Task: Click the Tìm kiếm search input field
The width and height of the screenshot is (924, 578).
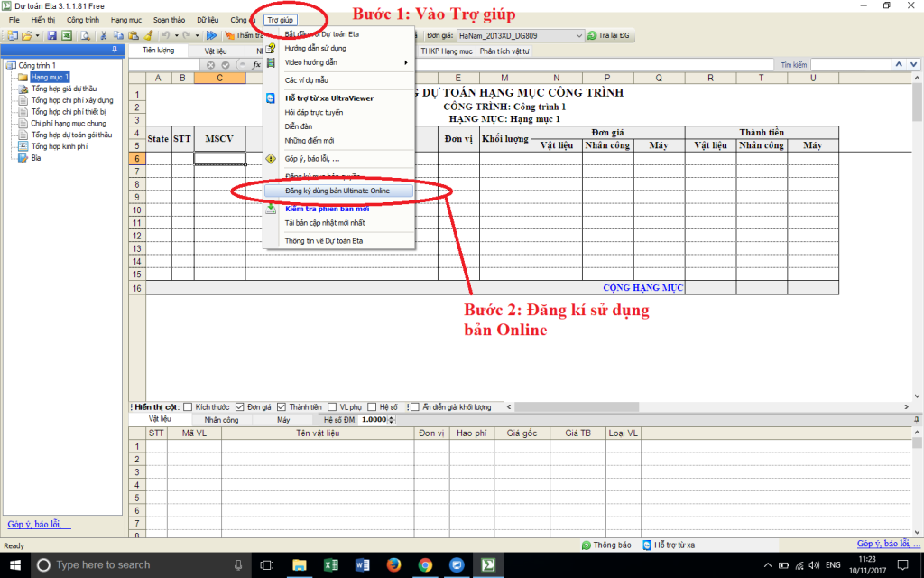Action: 848,65
